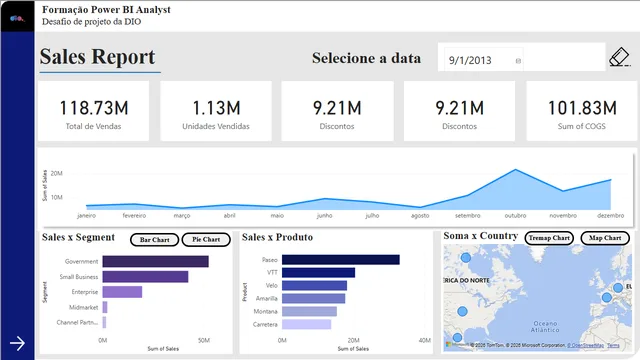Open the OpenStreetMap link on map

pyautogui.click(x=585, y=345)
